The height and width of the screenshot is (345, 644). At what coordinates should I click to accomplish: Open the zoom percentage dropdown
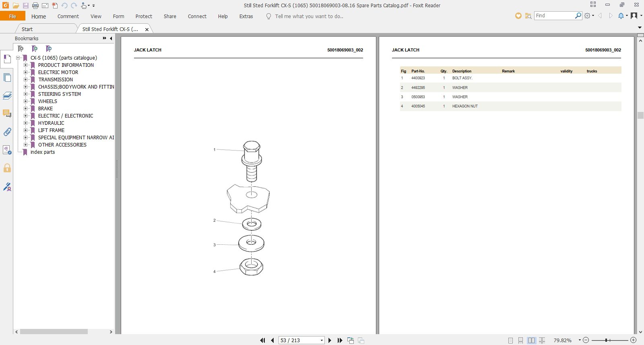[x=580, y=340]
